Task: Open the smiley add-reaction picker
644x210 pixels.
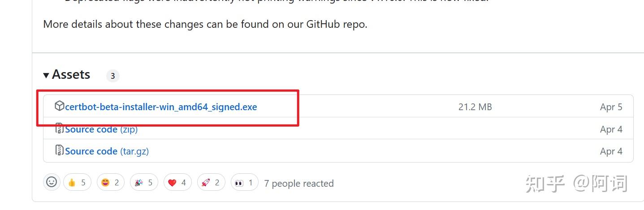Action: coord(52,182)
